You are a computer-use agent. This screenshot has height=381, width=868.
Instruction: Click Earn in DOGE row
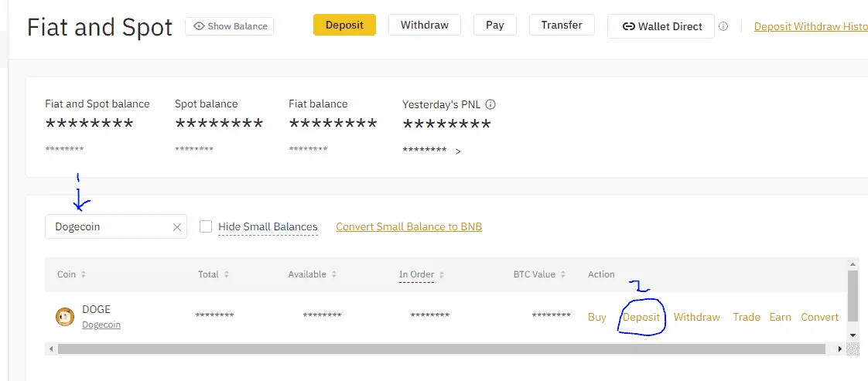pyautogui.click(x=780, y=318)
